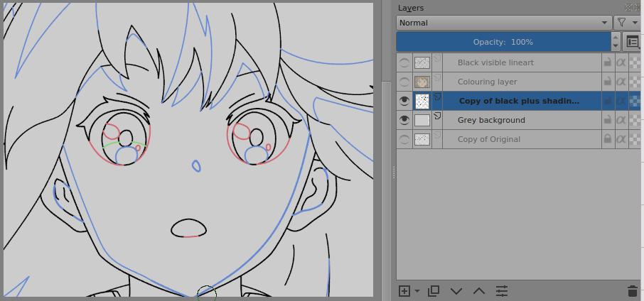The image size is (644, 301).
Task: Click layer style icon on Grey background
Action: [x=437, y=116]
